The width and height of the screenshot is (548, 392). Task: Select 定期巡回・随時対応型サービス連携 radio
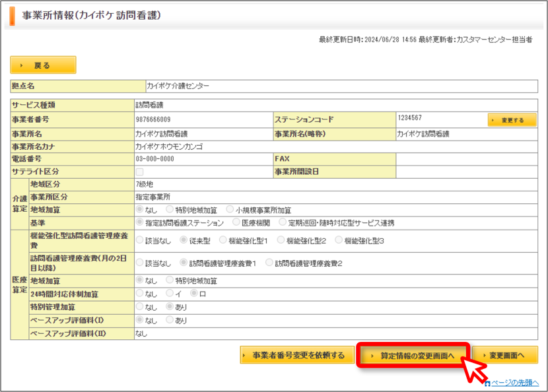(x=283, y=222)
